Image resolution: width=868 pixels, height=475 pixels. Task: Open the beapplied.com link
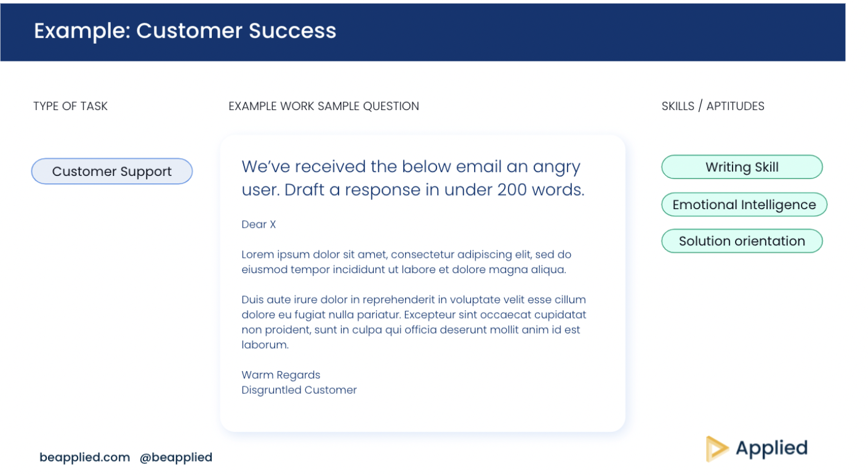[85, 457]
